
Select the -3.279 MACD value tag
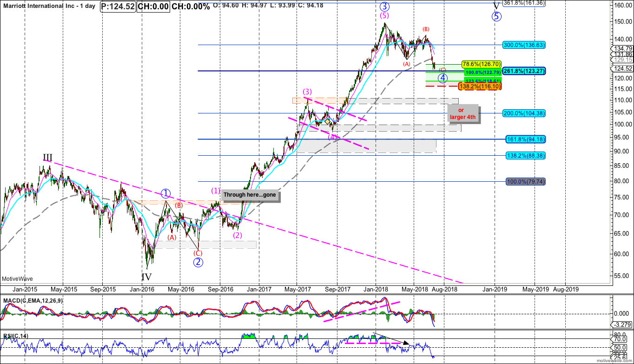621,324
